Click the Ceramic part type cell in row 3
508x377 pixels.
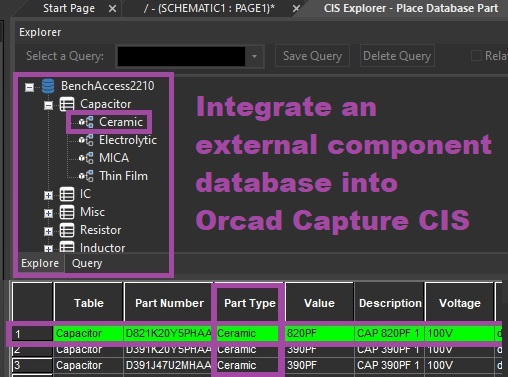pos(247,366)
